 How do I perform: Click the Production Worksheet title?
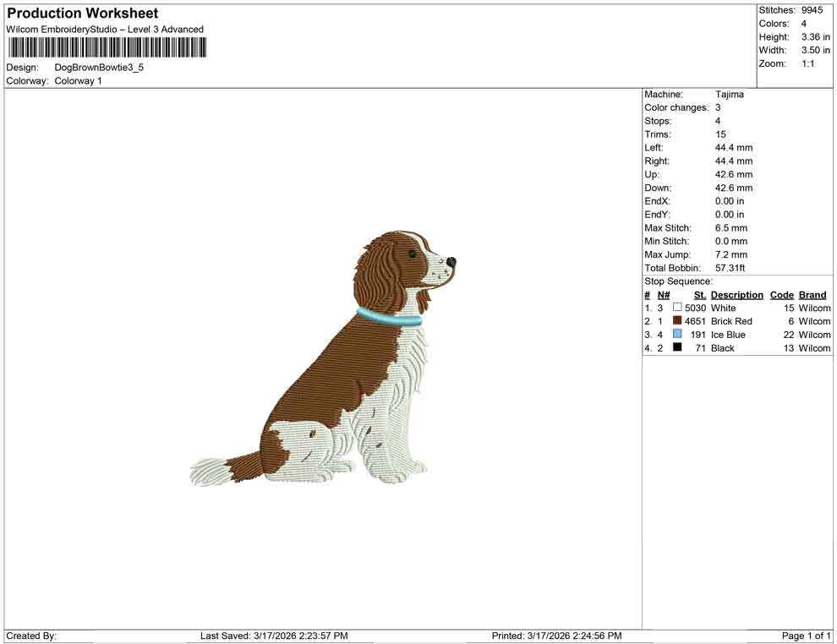coord(83,14)
